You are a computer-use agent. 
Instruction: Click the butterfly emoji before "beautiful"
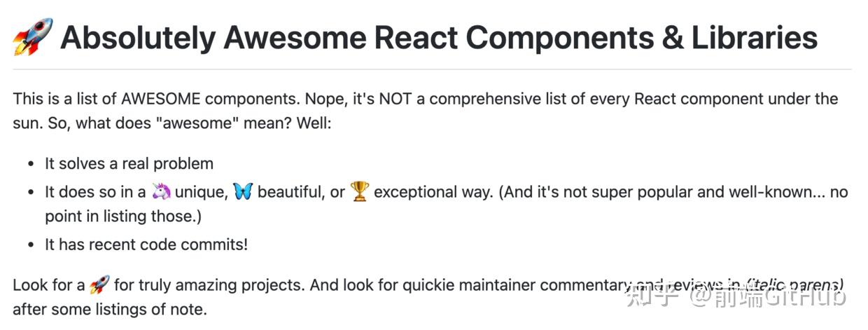pyautogui.click(x=243, y=192)
